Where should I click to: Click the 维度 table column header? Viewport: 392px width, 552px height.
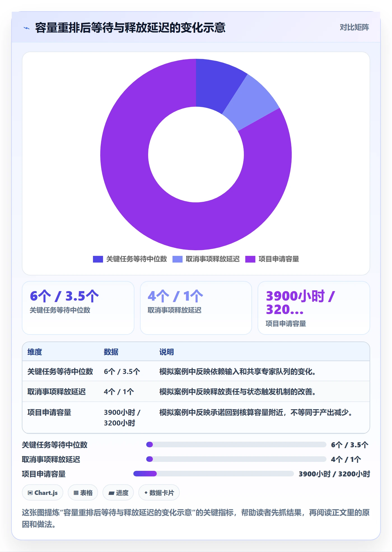(x=35, y=352)
